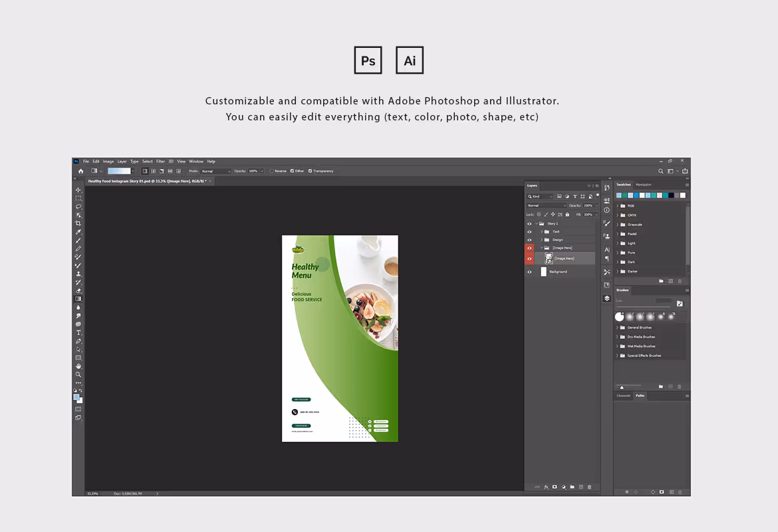Select the Lasso tool

point(78,206)
